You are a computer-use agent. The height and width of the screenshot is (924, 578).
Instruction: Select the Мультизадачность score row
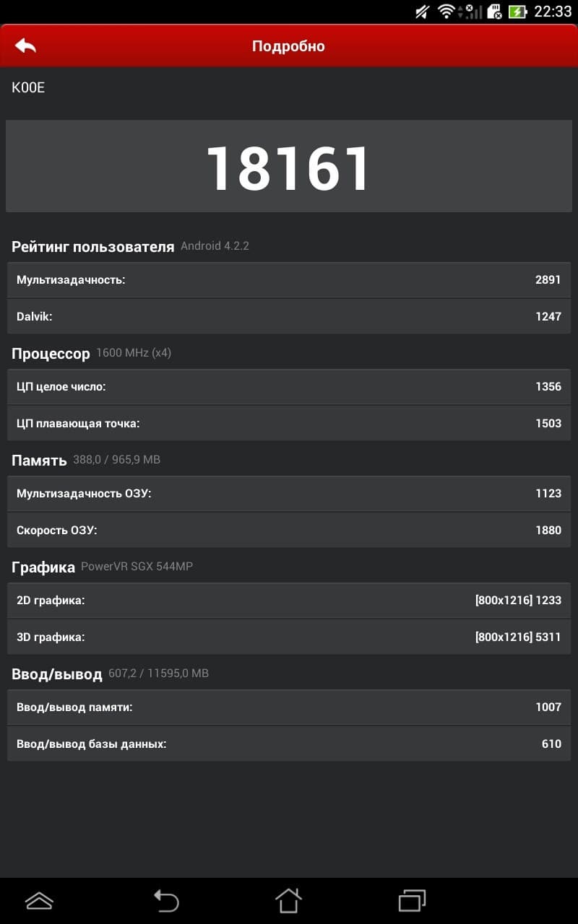point(289,280)
